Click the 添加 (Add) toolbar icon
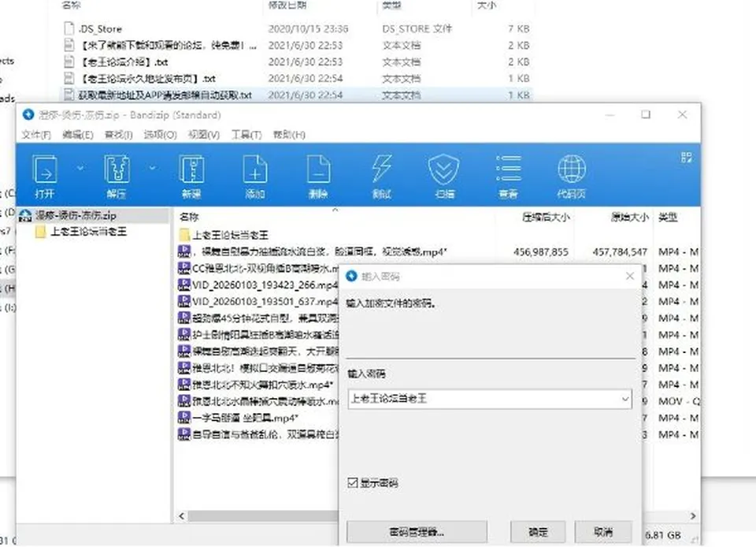 (x=255, y=169)
